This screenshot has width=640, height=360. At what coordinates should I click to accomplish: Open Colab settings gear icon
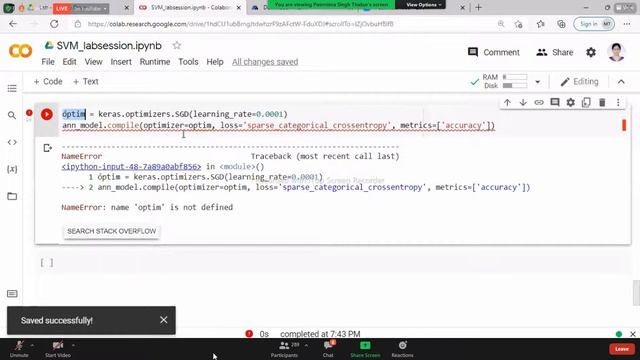click(x=591, y=52)
